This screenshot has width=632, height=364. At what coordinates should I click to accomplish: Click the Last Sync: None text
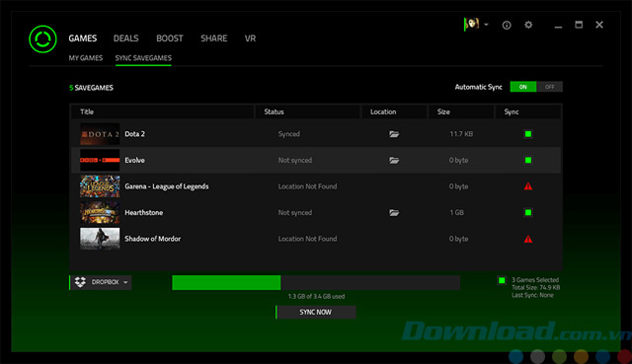pos(532,295)
